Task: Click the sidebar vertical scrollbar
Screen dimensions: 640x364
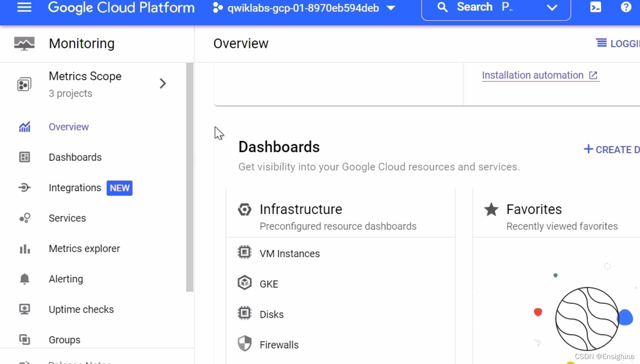Action: coord(190,177)
